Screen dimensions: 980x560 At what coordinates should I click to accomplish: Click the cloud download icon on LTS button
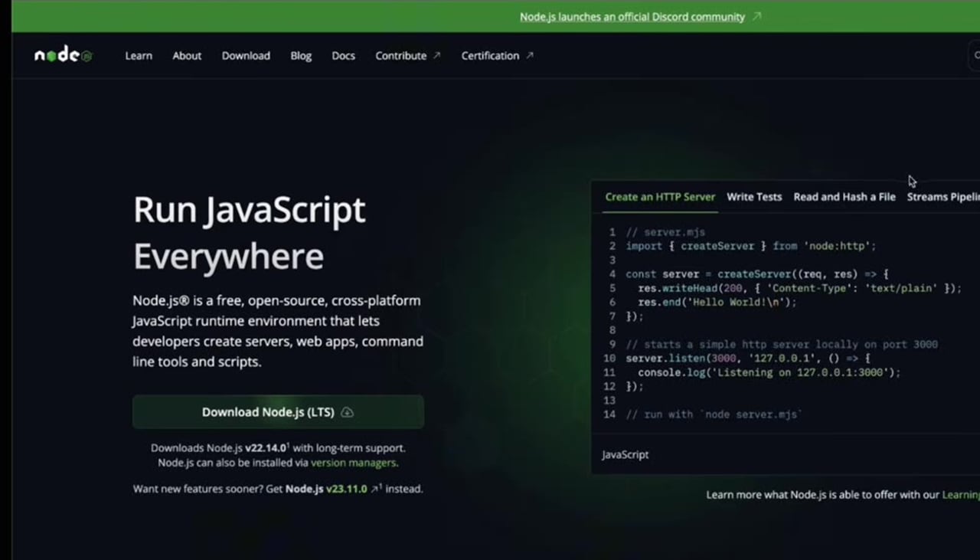(347, 412)
